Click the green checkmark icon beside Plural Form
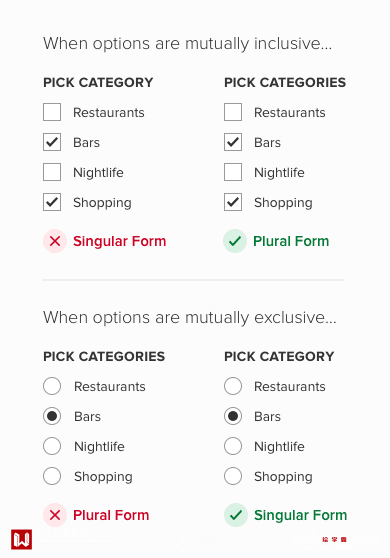This screenshot has height=558, width=390. point(235,241)
